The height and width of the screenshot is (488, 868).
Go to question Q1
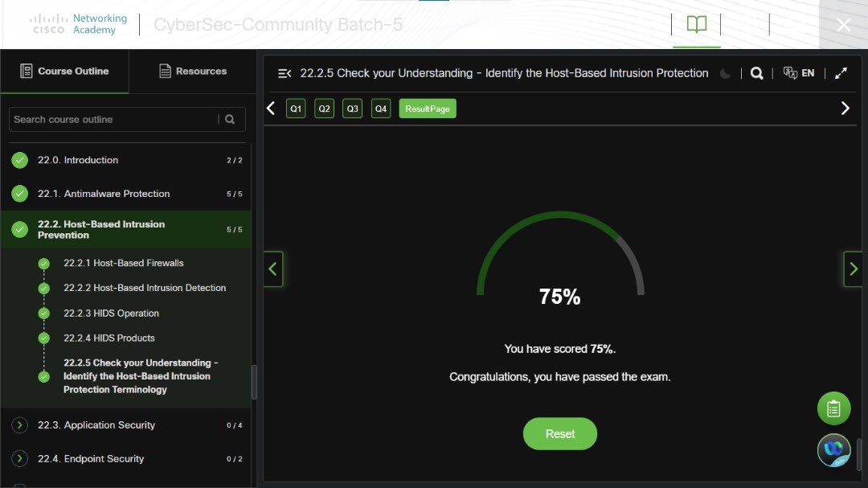296,109
